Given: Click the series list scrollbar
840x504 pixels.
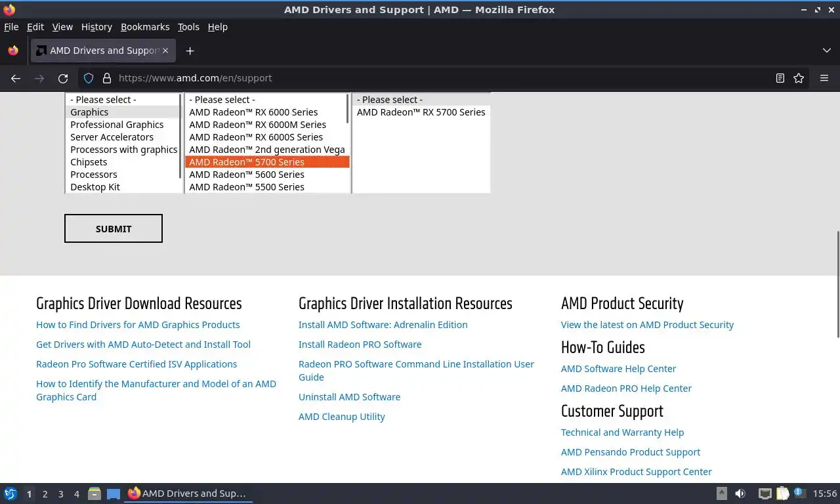Looking at the screenshot, I should tap(348, 108).
